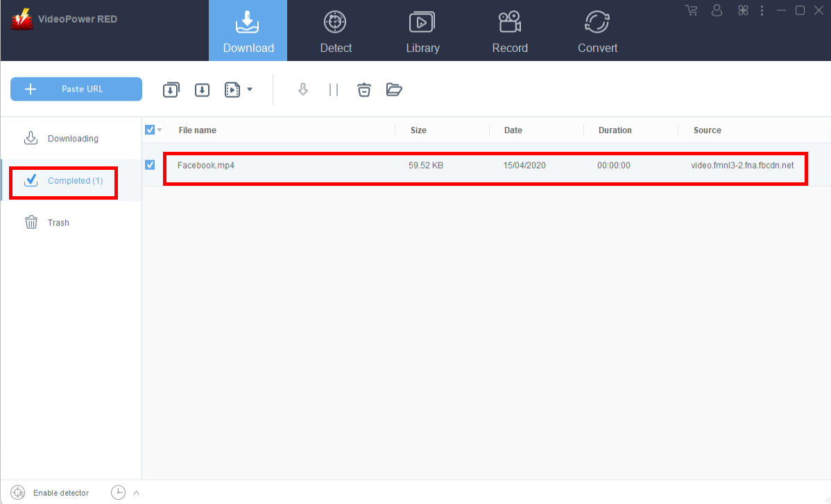Open the user account icon
831x504 pixels.
pos(717,10)
